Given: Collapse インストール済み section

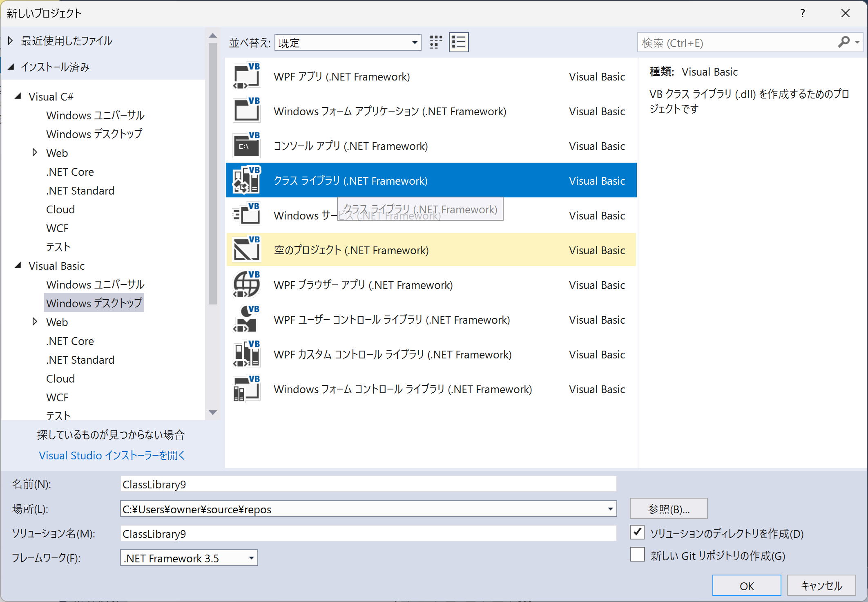Looking at the screenshot, I should click(x=11, y=67).
